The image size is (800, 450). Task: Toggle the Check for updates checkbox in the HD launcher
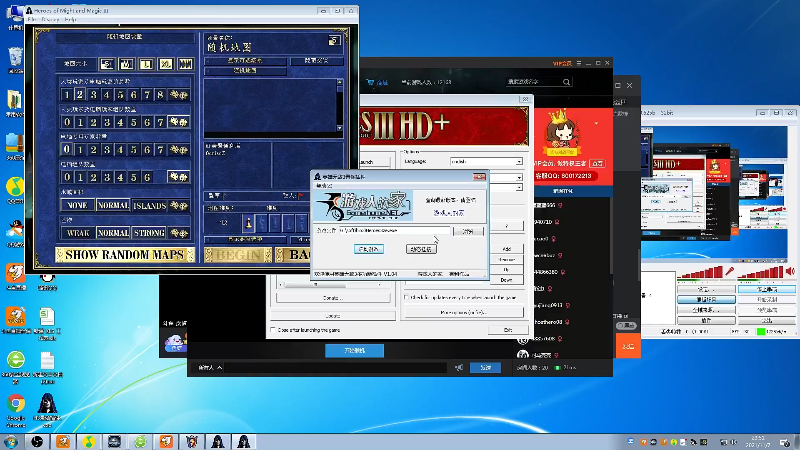[x=407, y=297]
